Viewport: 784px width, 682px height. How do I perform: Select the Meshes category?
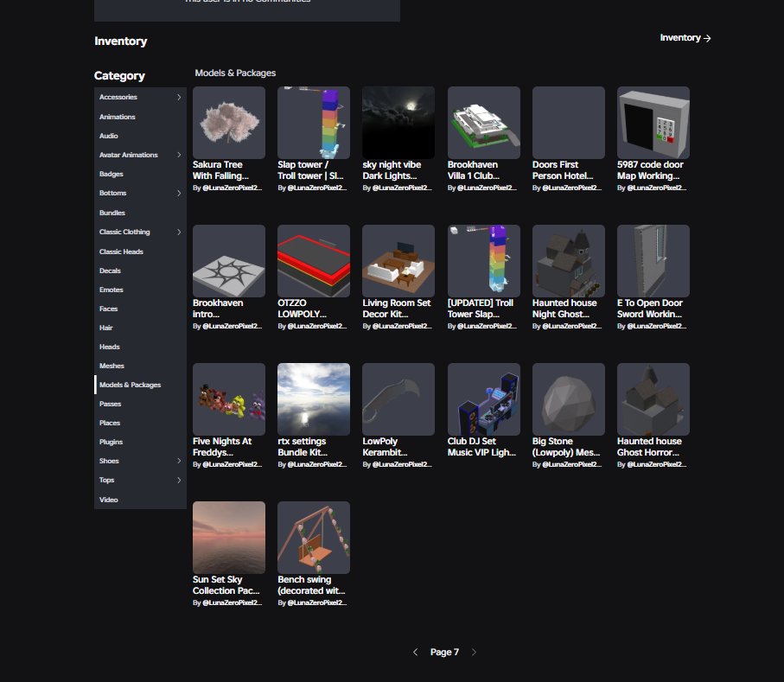click(141, 366)
